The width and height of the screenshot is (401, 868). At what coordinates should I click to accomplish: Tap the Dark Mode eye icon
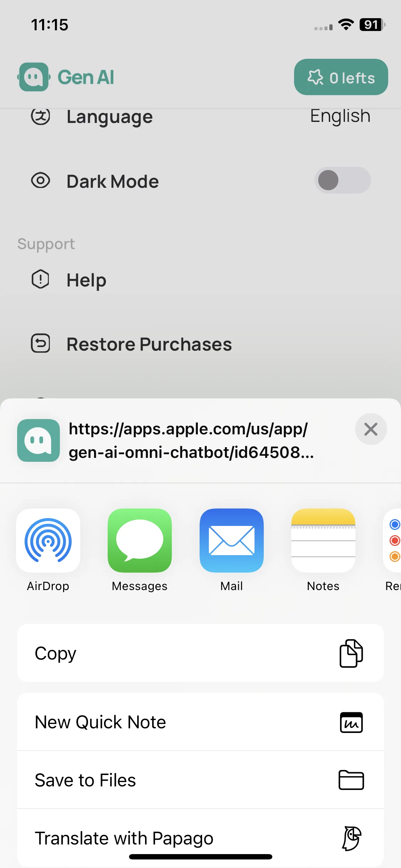(x=41, y=180)
